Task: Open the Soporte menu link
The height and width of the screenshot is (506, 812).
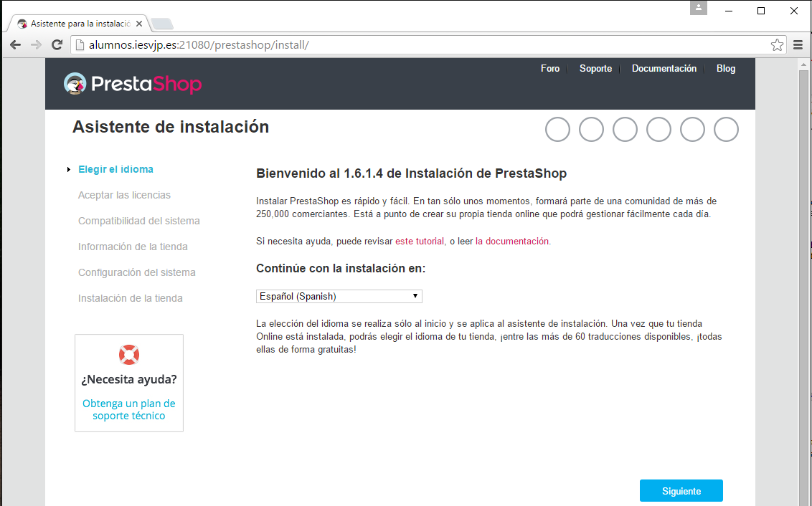Action: (x=595, y=69)
